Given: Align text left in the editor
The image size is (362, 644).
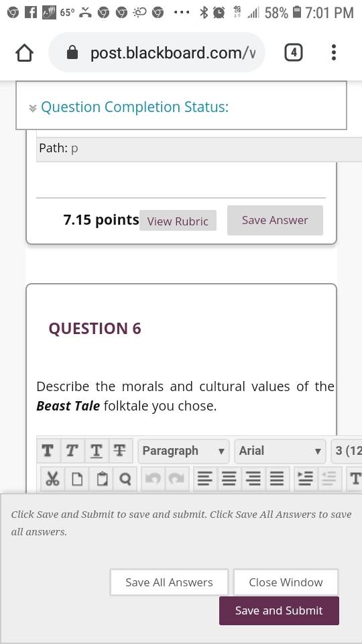Looking at the screenshot, I should (x=205, y=478).
